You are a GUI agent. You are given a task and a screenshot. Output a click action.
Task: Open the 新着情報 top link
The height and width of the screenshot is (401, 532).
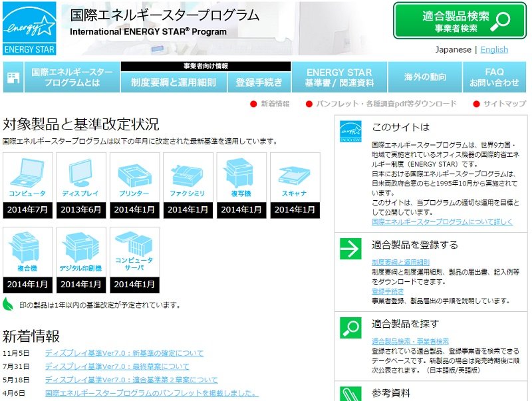coord(275,104)
